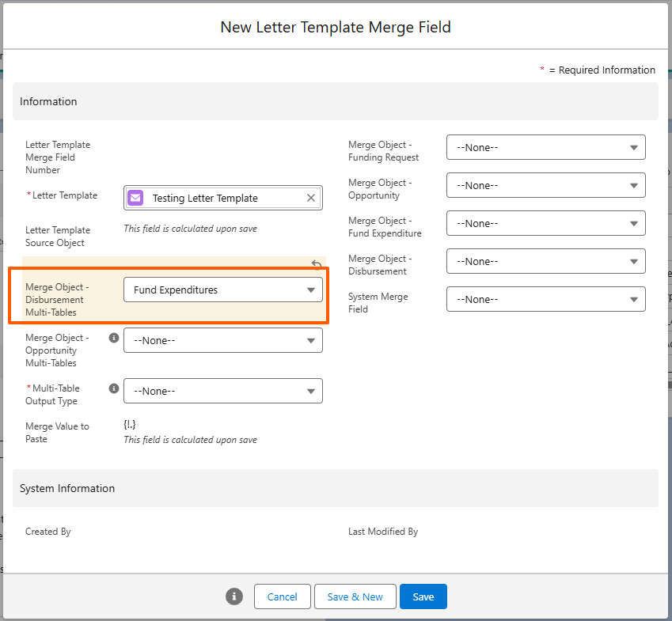Click the purple email icon in Letter Template
672x621 pixels.
pos(135,198)
